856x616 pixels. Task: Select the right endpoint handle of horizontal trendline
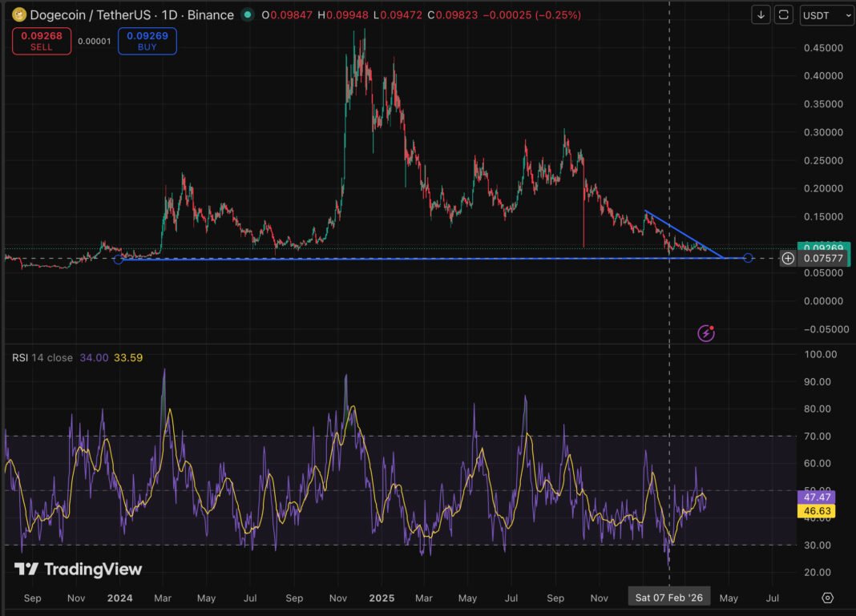(748, 258)
